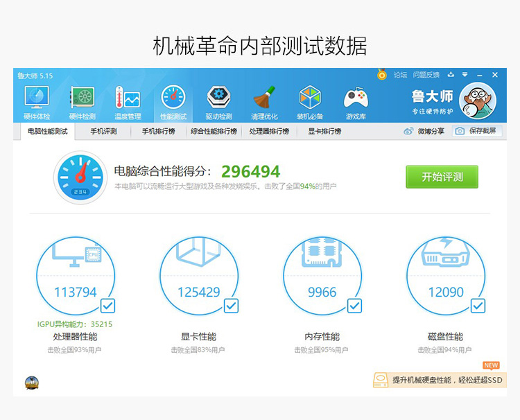Click 内存性能 label
Screen dimensions: 520x420
click(322, 337)
